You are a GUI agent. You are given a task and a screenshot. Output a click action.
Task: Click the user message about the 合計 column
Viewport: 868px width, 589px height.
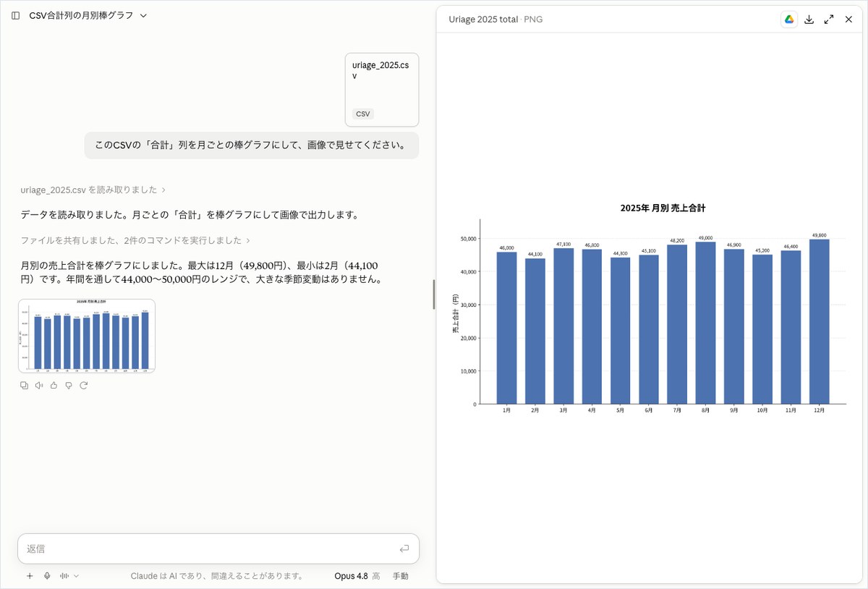[252, 145]
